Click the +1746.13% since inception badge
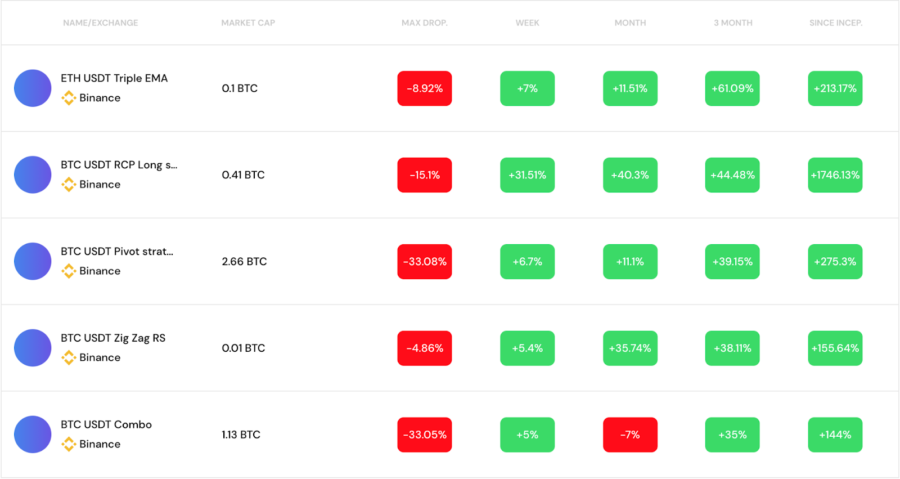The width and height of the screenshot is (900, 479). pyautogui.click(x=835, y=175)
